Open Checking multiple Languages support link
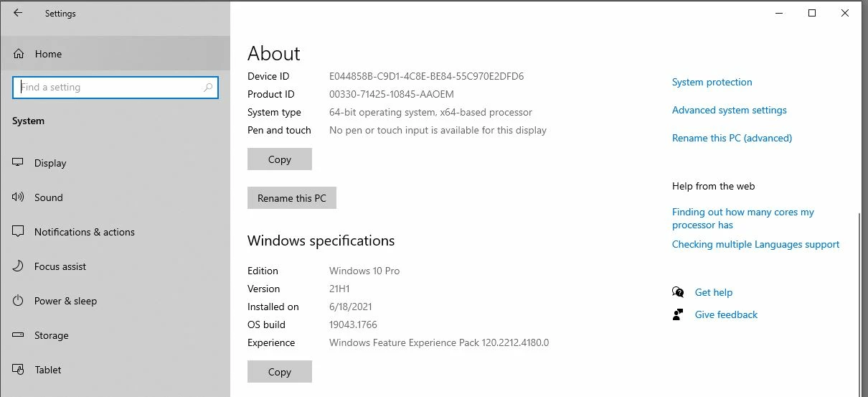This screenshot has height=397, width=868. click(x=756, y=244)
